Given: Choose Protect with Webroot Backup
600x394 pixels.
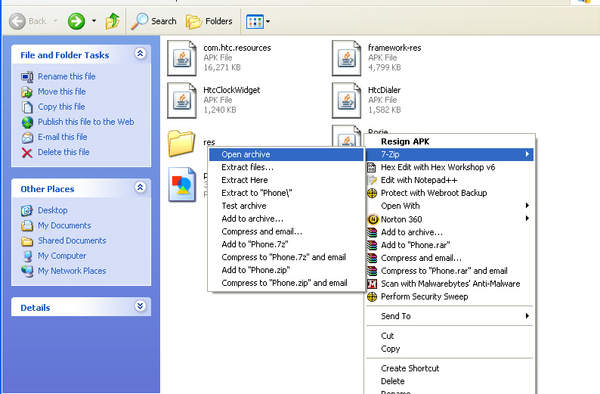Looking at the screenshot, I should tap(450, 193).
